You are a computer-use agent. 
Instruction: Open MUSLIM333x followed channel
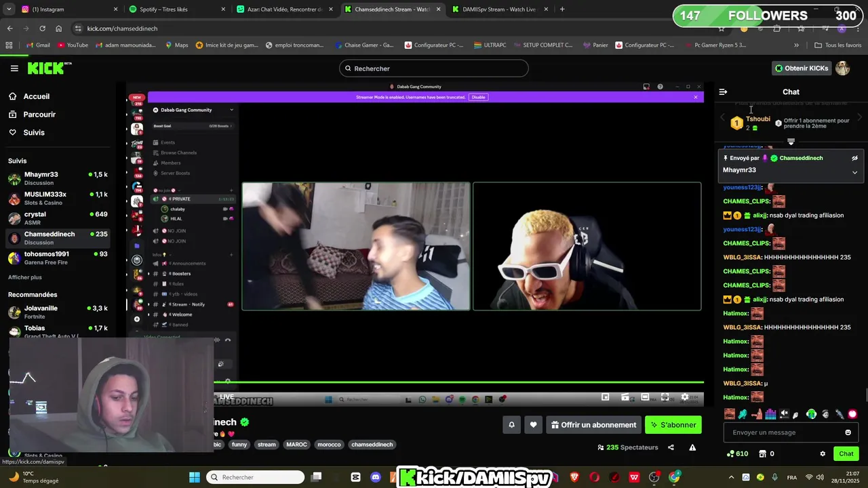tap(58, 199)
